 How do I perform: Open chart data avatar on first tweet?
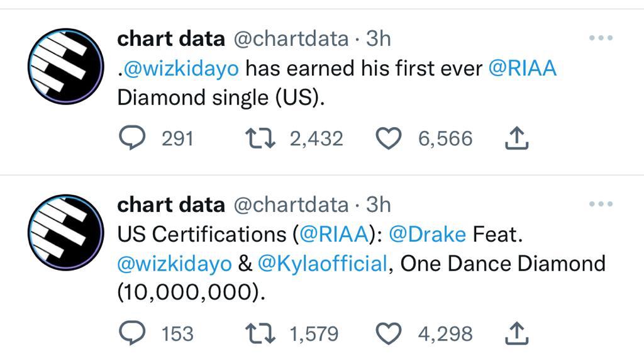pos(65,66)
